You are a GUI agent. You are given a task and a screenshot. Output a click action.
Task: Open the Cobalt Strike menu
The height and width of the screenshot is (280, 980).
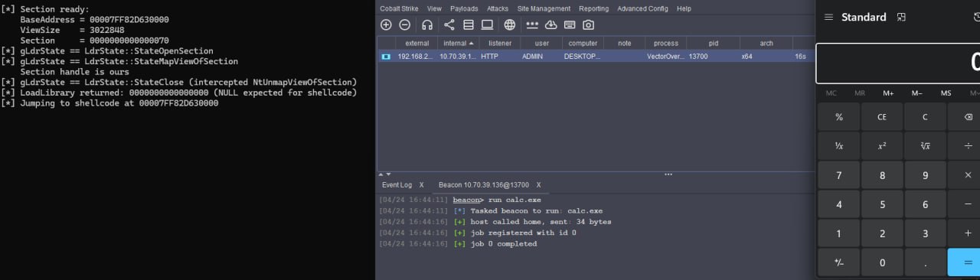pyautogui.click(x=400, y=8)
